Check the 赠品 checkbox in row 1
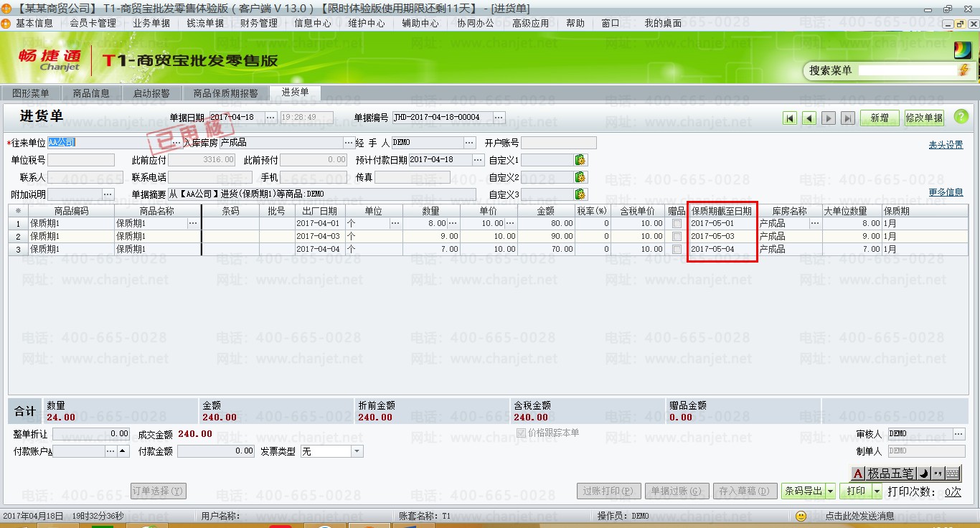The image size is (980, 528). [677, 224]
